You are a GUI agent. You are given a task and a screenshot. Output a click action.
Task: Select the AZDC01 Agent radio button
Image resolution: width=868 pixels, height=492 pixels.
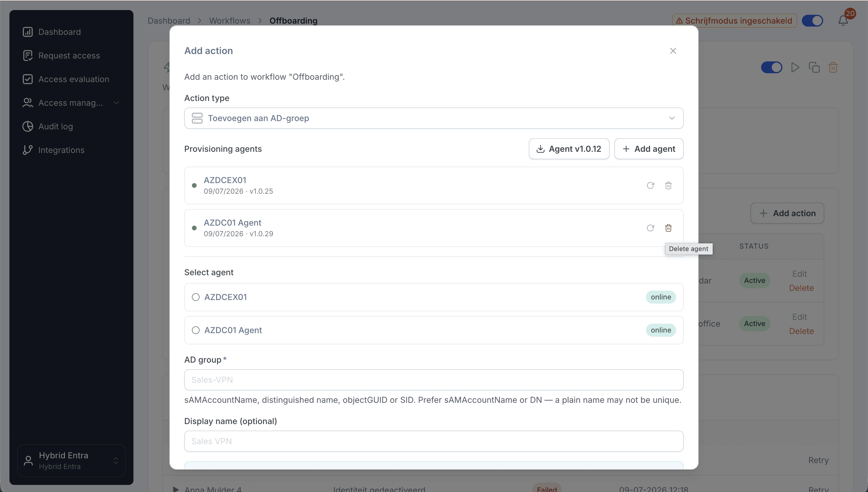click(196, 330)
